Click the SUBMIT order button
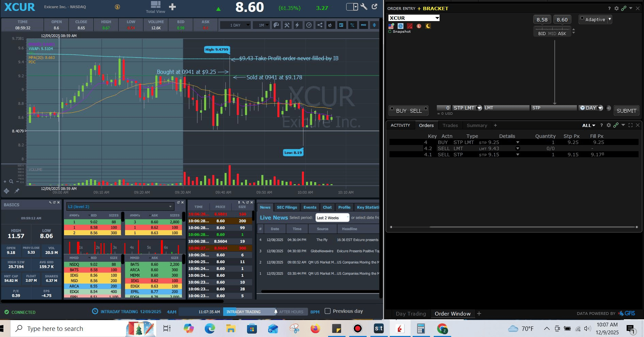Image resolution: width=644 pixels, height=337 pixels. point(626,111)
